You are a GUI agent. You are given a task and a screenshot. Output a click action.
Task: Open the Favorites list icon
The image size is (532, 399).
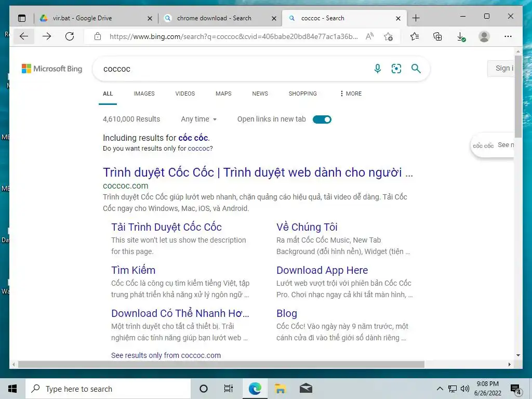point(415,36)
